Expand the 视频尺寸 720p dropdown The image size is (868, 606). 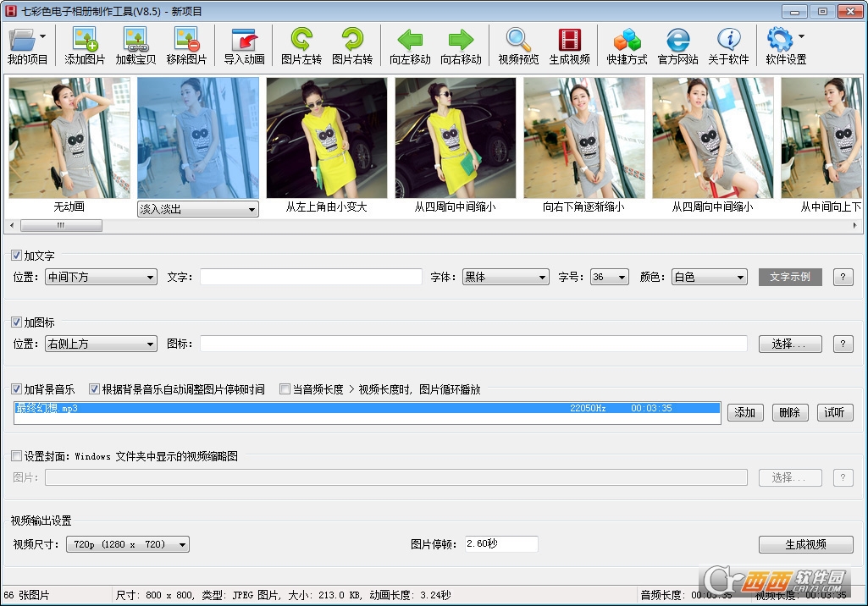(128, 544)
